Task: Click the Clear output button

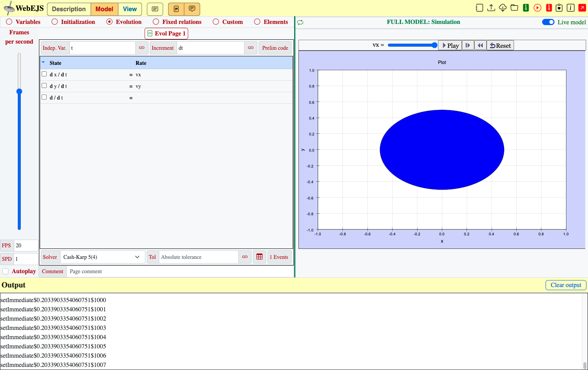Action: [x=566, y=285]
